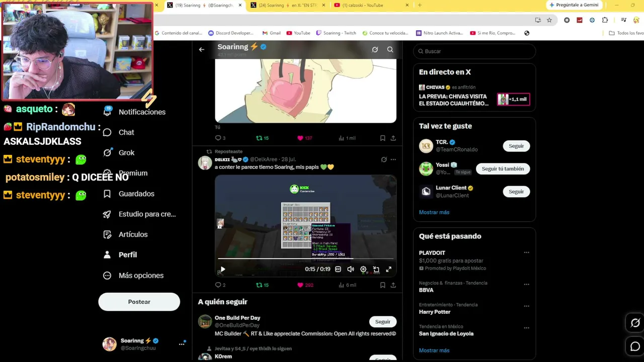This screenshot has width=644, height=362.
Task: Open options for San Ignacio de Loyola trend
Action: (526, 328)
